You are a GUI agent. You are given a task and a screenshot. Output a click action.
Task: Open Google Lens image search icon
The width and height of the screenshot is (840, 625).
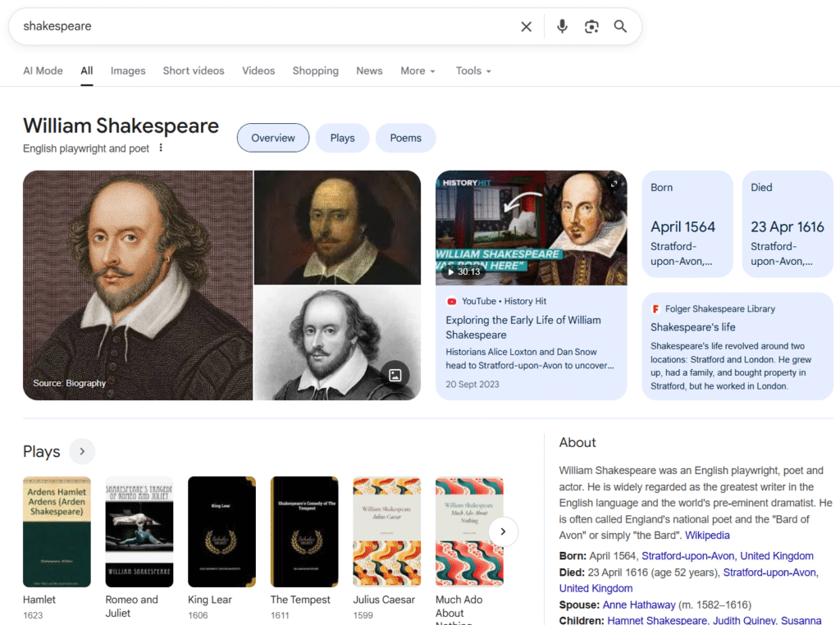(x=591, y=26)
